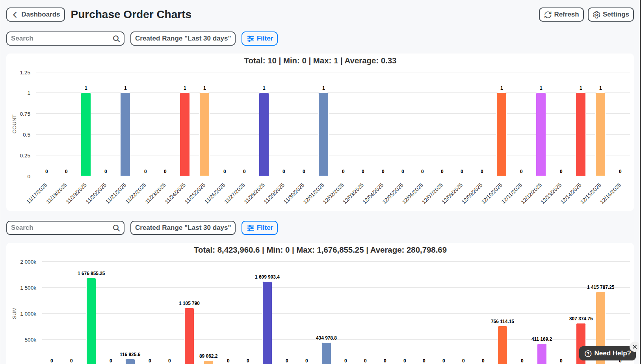The height and width of the screenshot is (364, 641).
Task: Click the magnifier icon in the lower search field
Action: point(116,228)
